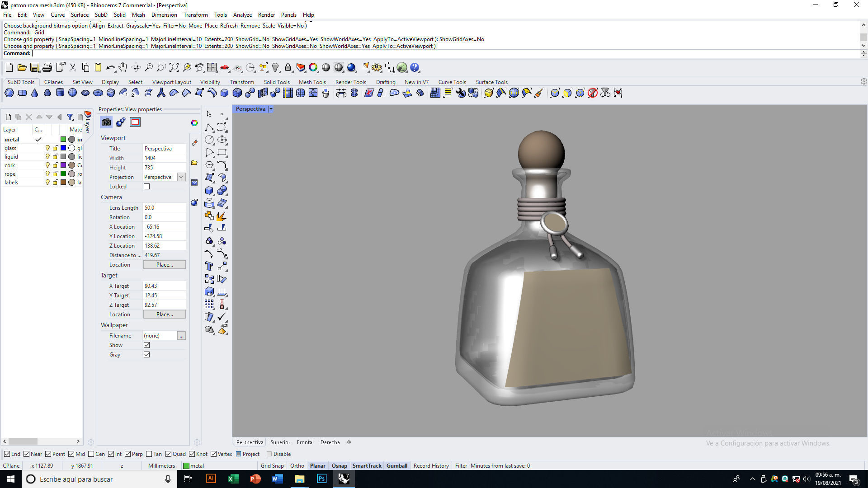Open the Surface menu
868x488 pixels.
click(80, 14)
